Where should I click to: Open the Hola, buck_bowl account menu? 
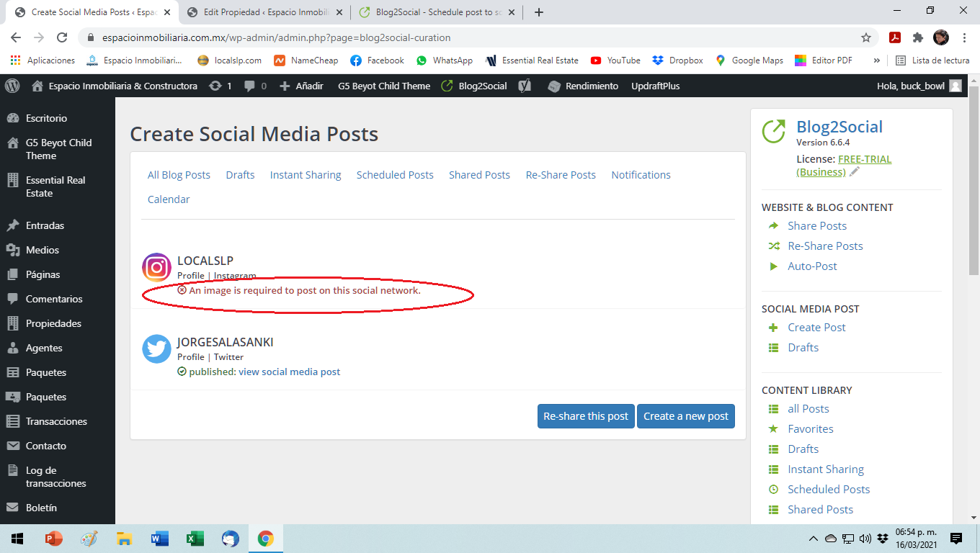pyautogui.click(x=919, y=86)
